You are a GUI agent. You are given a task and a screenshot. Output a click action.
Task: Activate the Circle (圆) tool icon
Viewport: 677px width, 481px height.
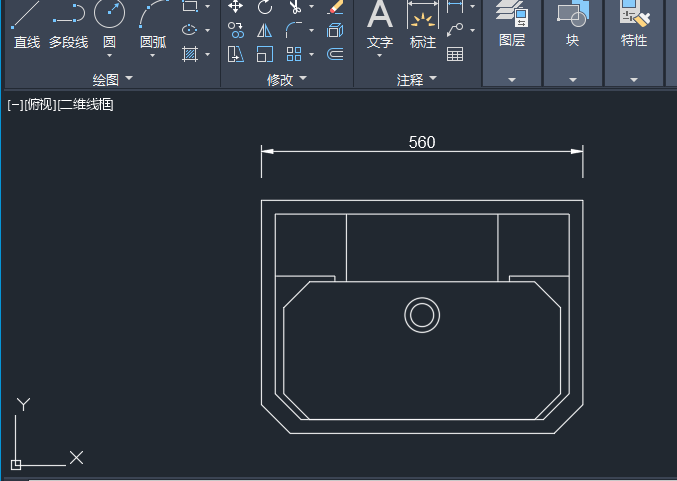coord(109,14)
